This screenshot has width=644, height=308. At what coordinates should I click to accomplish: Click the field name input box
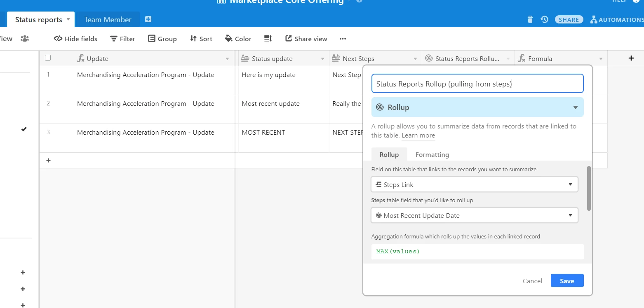(477, 84)
